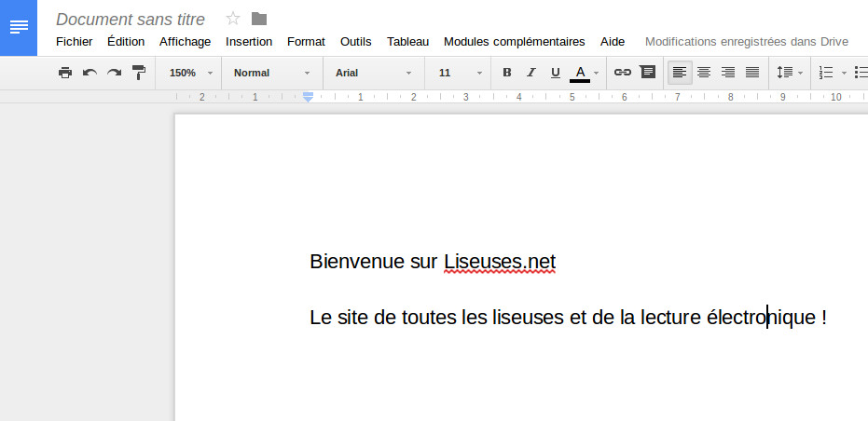This screenshot has height=421, width=868.
Task: Toggle Bold formatting
Action: tap(506, 73)
